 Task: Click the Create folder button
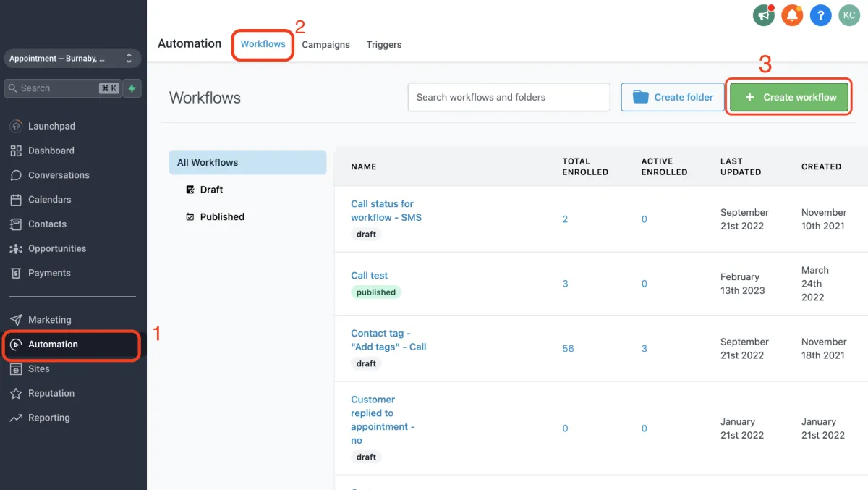click(x=673, y=97)
